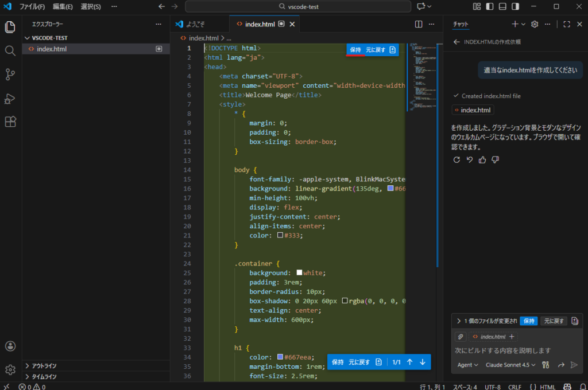Open the Claude Sonnet 4.5 model picker
Screen dimensions: 588x390
click(x=510, y=365)
